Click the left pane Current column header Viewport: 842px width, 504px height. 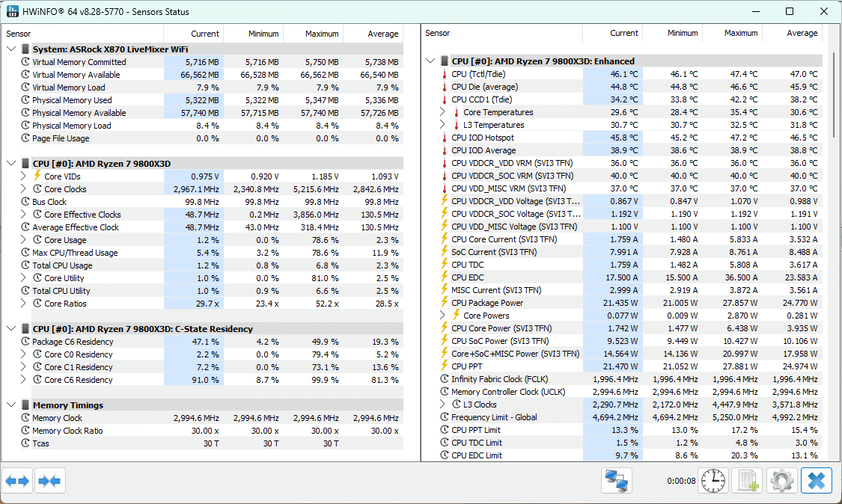(194, 34)
